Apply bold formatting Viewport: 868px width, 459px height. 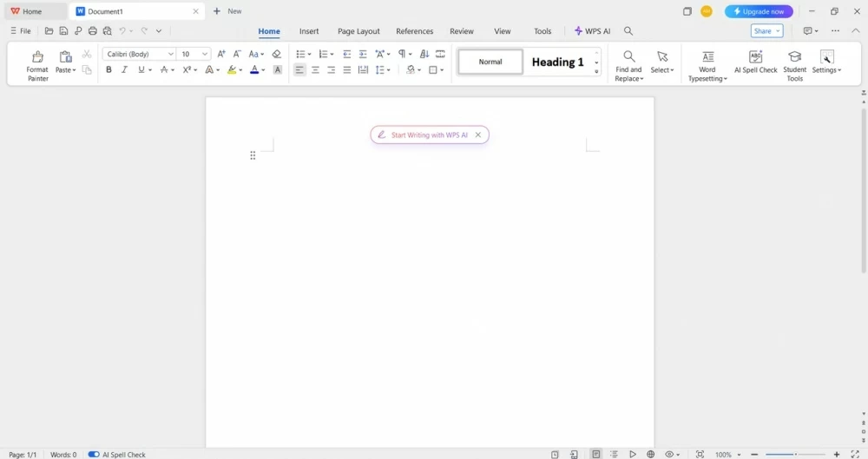108,70
